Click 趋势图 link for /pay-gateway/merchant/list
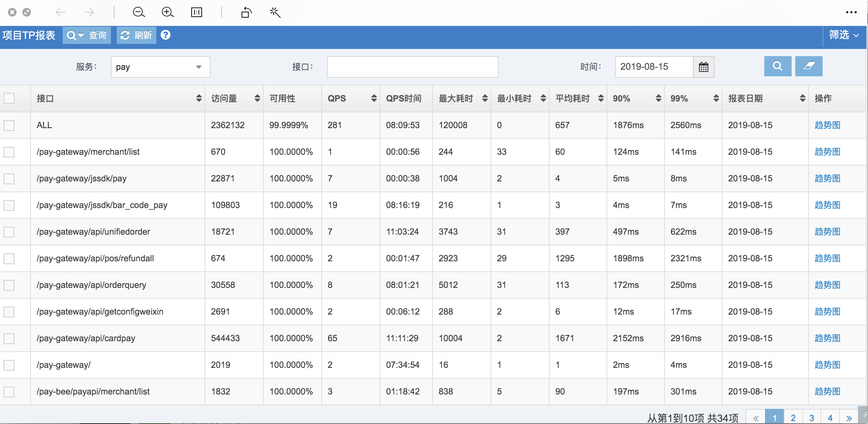 (x=829, y=152)
